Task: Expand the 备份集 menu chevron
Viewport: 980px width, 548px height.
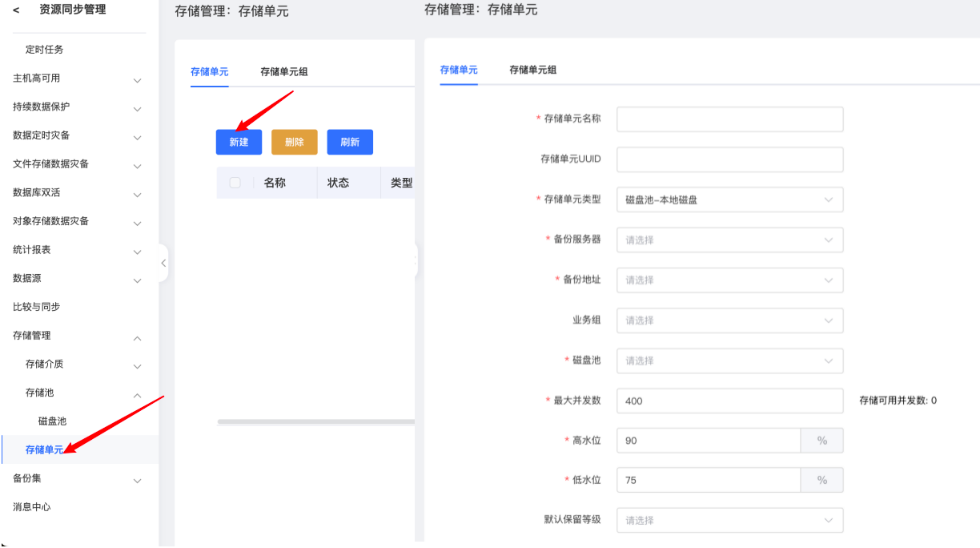Action: coord(137,480)
